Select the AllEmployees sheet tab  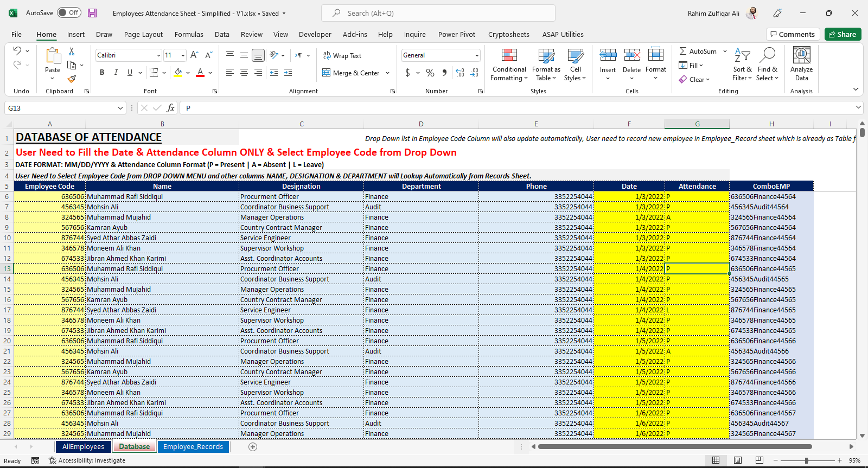tap(83, 447)
